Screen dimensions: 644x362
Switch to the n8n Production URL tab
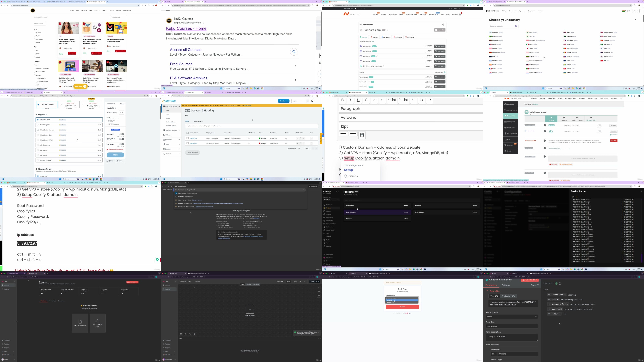508,296
